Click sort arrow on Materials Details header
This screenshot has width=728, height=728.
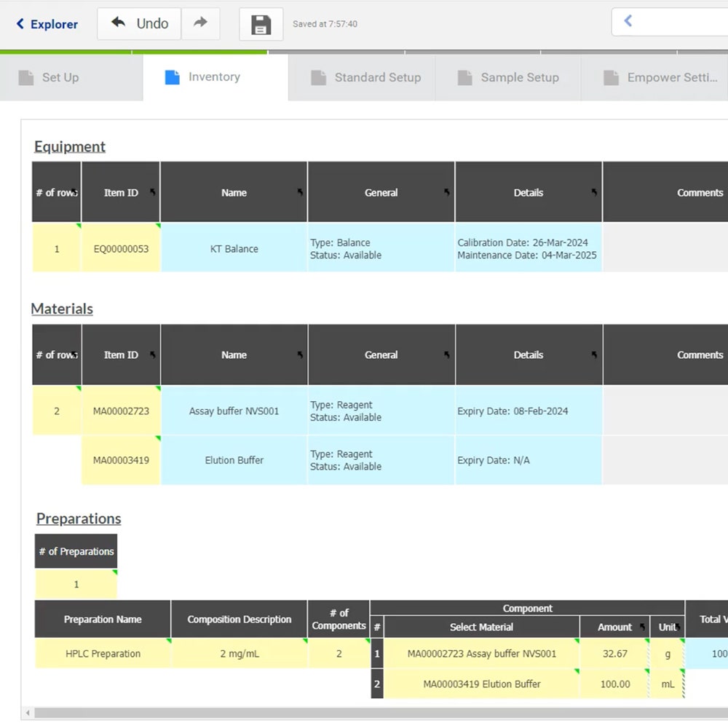coord(594,355)
